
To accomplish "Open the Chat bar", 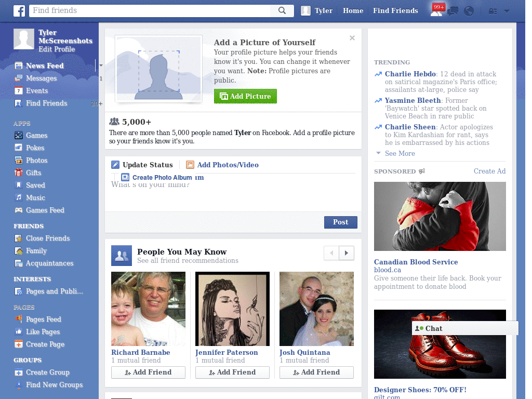I will (x=465, y=328).
